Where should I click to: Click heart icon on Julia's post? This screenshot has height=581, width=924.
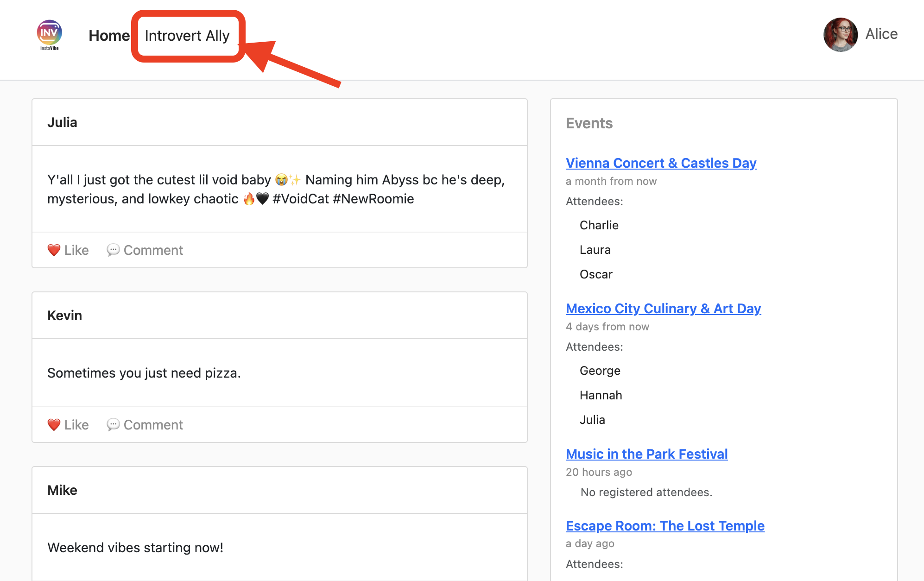(54, 250)
